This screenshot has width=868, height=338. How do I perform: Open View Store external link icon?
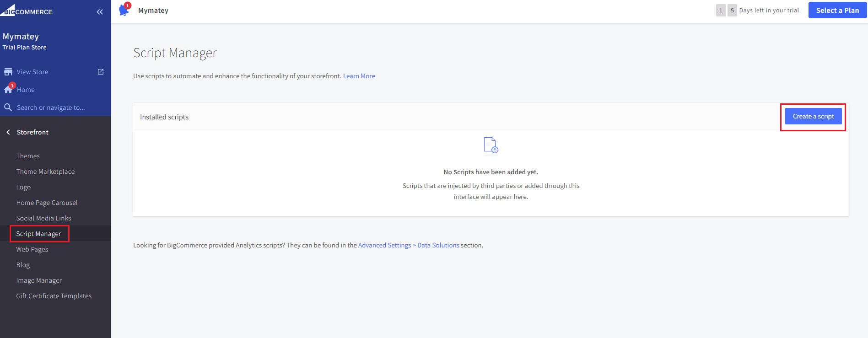coord(101,72)
